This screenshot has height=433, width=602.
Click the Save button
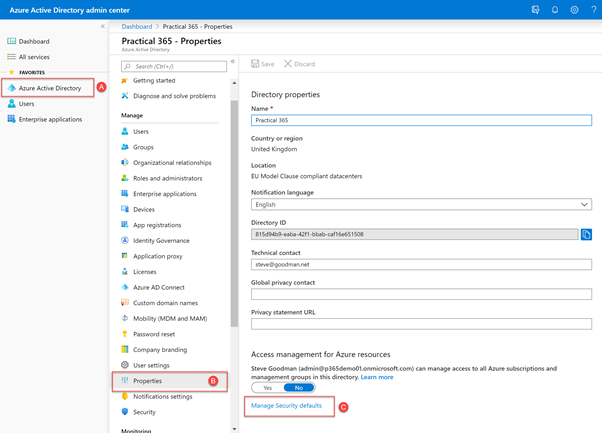(x=263, y=64)
